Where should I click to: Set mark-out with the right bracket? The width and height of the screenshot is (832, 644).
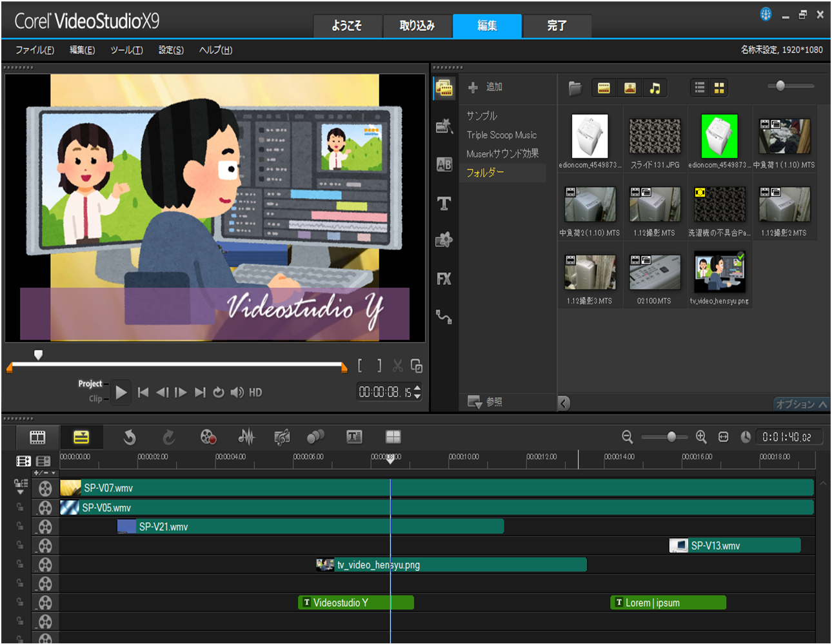point(379,366)
